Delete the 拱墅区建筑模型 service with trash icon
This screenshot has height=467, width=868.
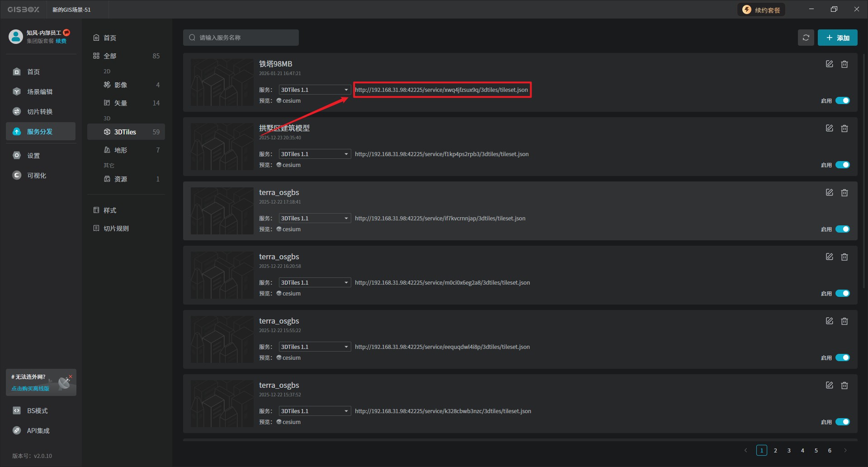point(844,129)
